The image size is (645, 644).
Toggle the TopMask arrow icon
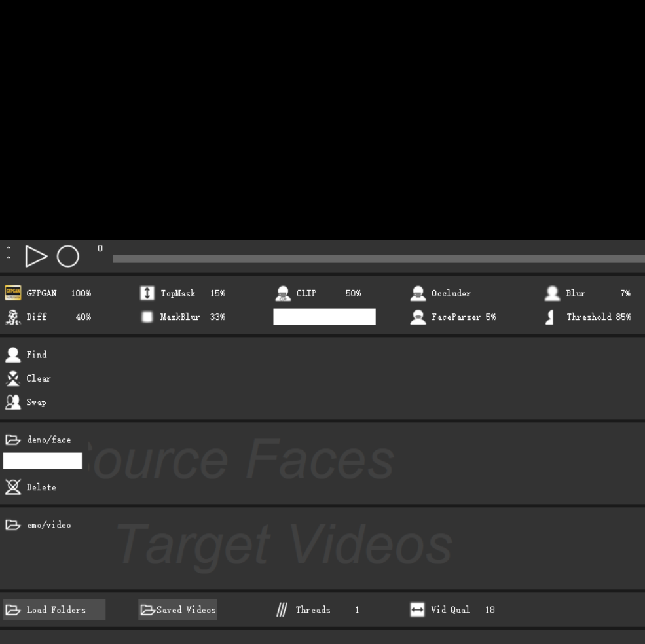[x=147, y=293]
